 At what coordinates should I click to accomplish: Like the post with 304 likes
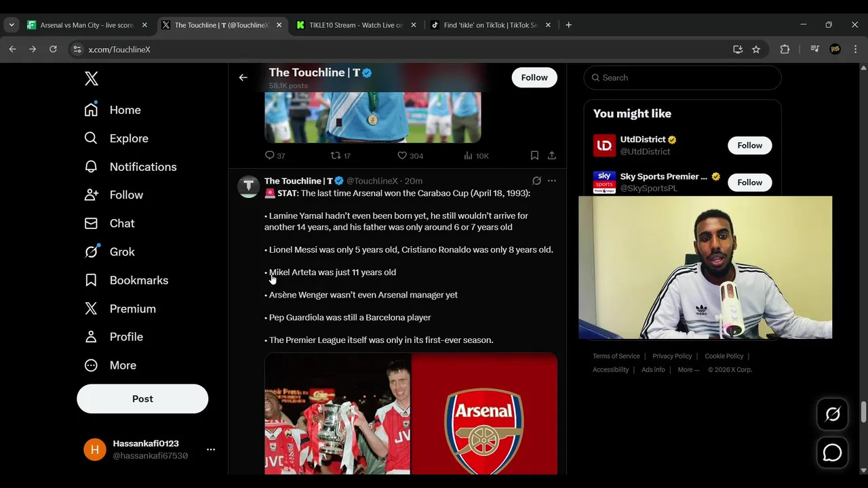click(x=410, y=156)
